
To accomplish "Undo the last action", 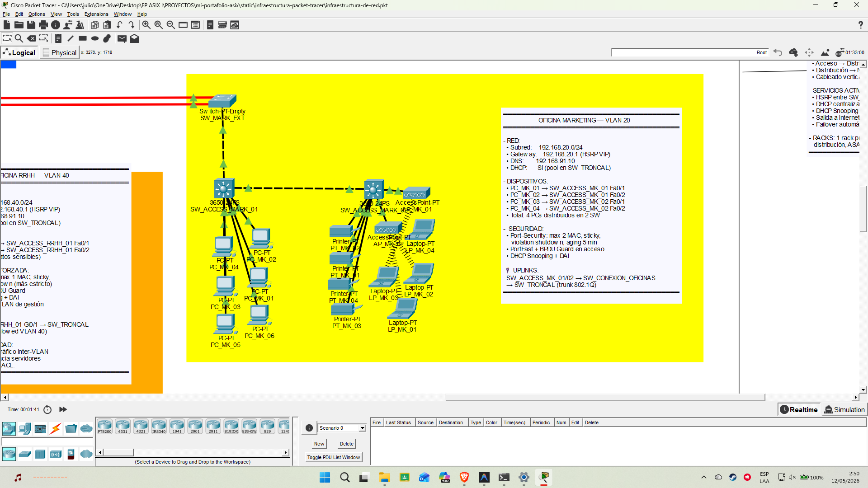I will (119, 25).
